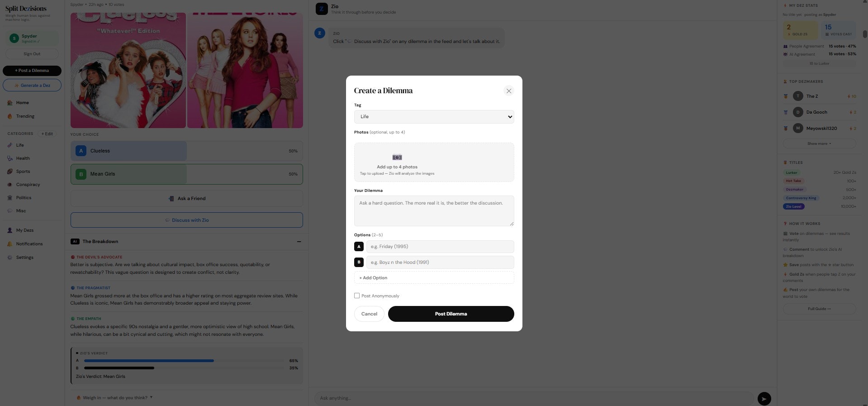Vote for option B Mean Girls
The height and width of the screenshot is (406, 868).
[186, 174]
